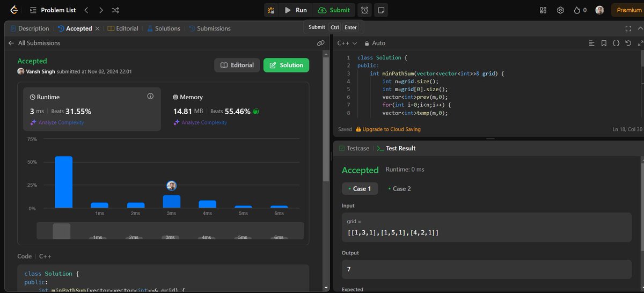The image size is (644, 293).
Task: Bookmark the code with bookmark icon
Action: (604, 43)
